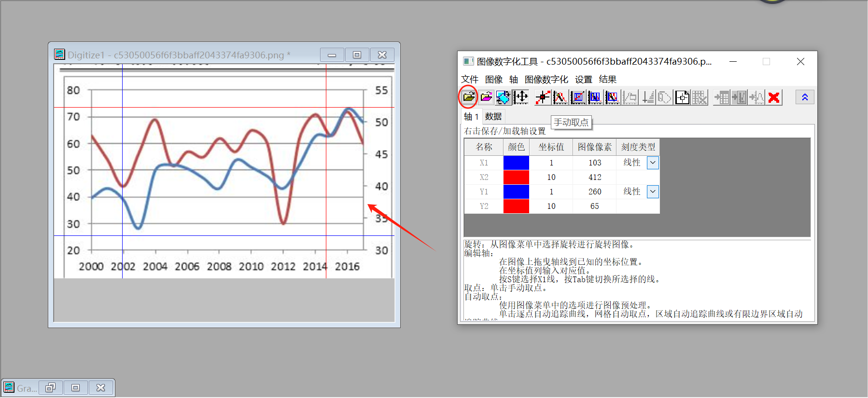Image resolution: width=868 pixels, height=398 pixels.
Task: Click the 线性 scale type in the X1 row
Action: (632, 163)
